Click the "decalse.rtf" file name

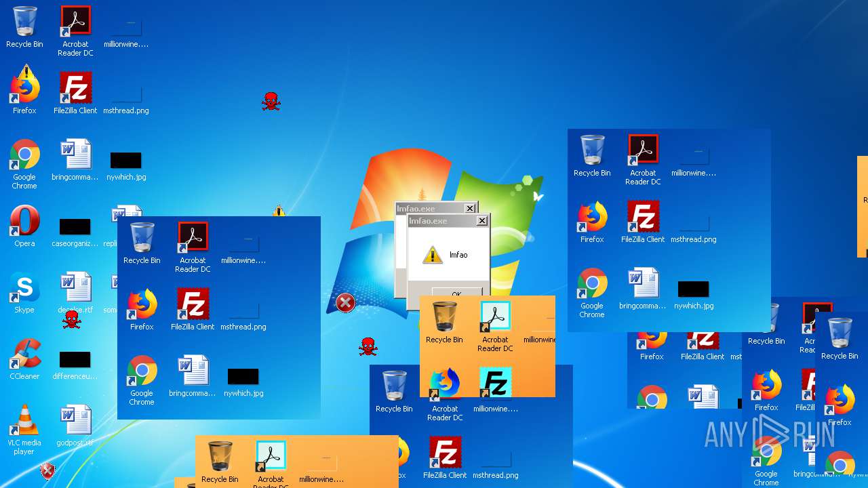point(75,310)
